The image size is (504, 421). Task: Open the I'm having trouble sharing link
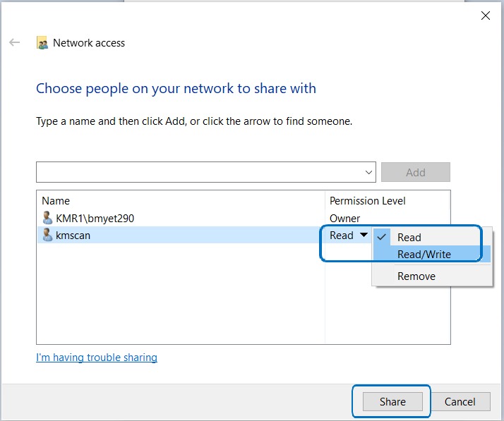pos(97,358)
